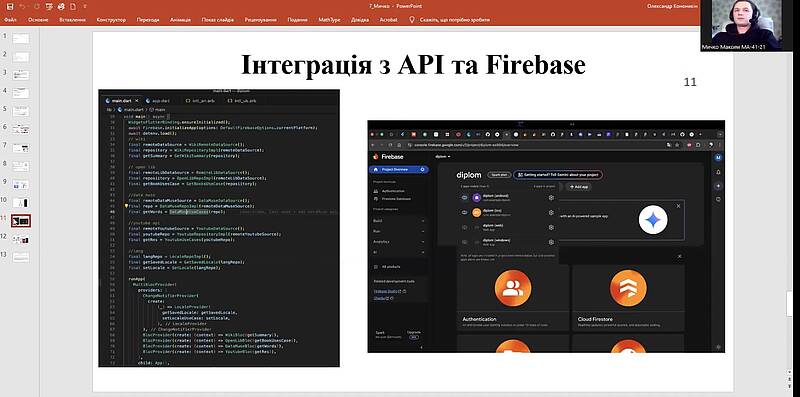This screenshot has width=800, height=397.
Task: Start the slideshow from the beginning icon
Action: point(49,7)
